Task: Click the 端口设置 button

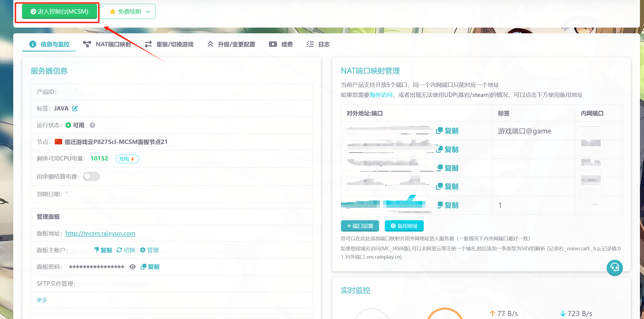Action: click(x=360, y=226)
